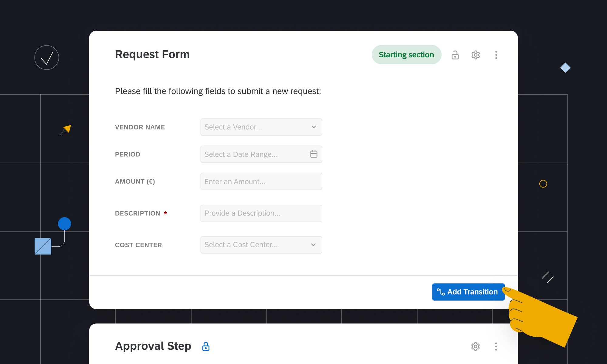This screenshot has width=607, height=364.
Task: Open Approval Step three-dot overflow menu
Action: tap(496, 346)
